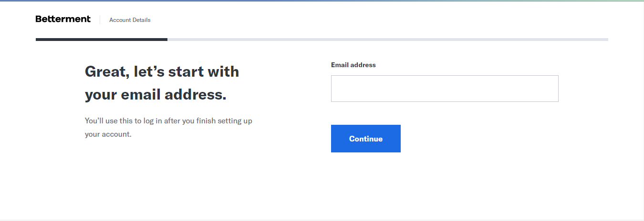Click the dark completed progress bar segment

coord(101,40)
